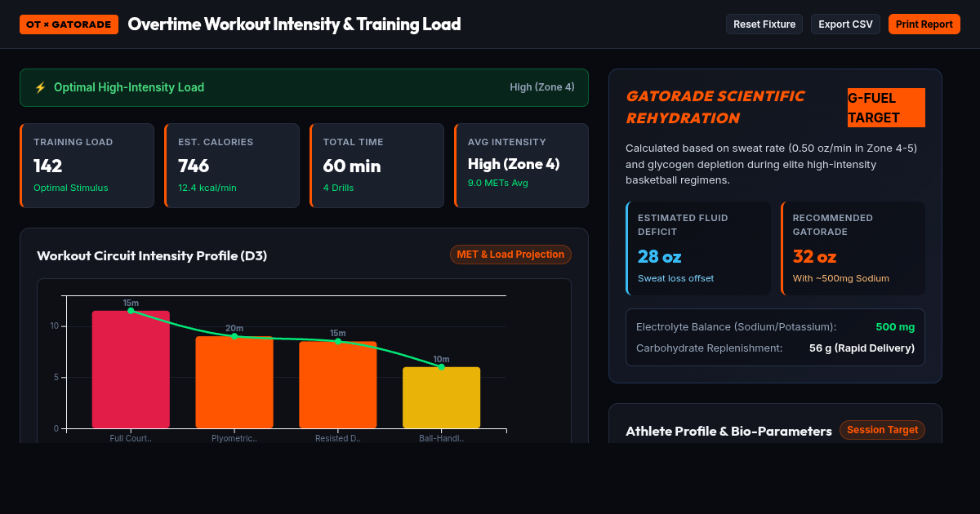This screenshot has height=514, width=980.
Task: Select the Plyometric orange chart bar
Action: click(234, 383)
